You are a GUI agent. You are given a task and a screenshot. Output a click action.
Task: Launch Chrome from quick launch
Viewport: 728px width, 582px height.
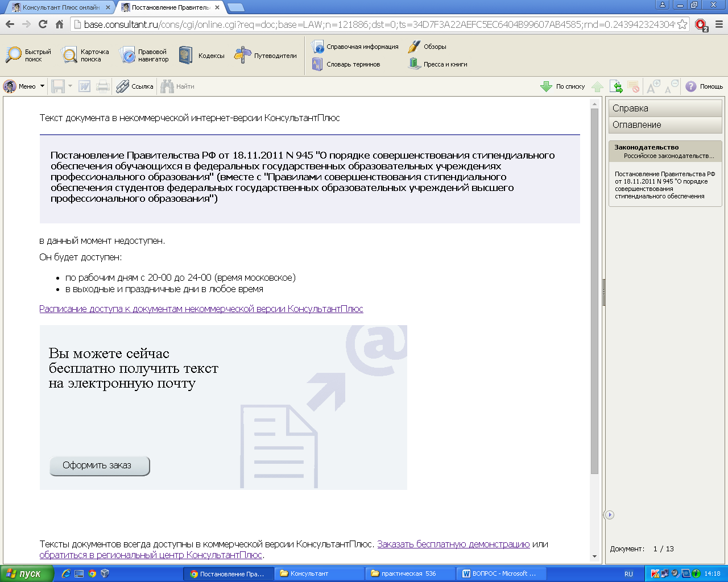tap(92, 573)
